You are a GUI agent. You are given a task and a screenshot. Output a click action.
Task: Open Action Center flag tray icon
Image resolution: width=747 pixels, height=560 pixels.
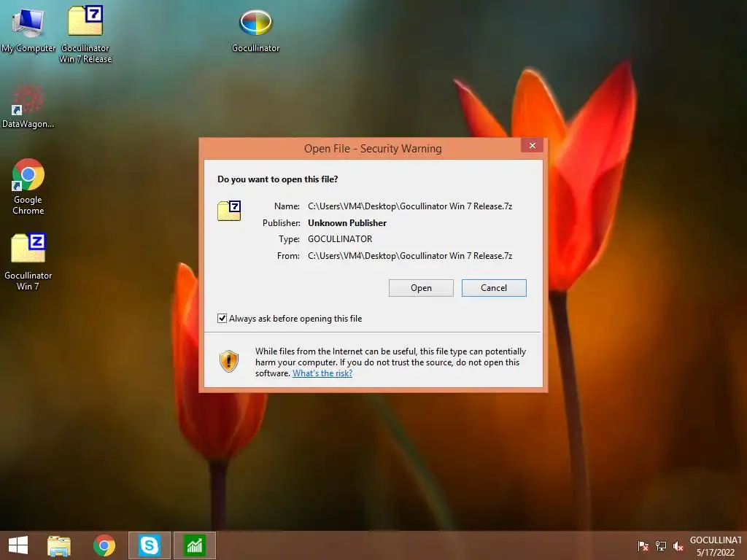coord(643,546)
